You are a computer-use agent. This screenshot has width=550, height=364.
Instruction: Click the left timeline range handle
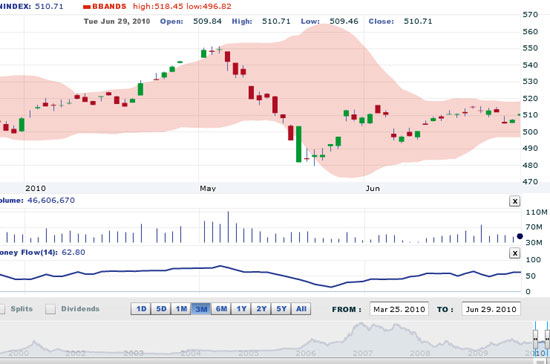535,339
